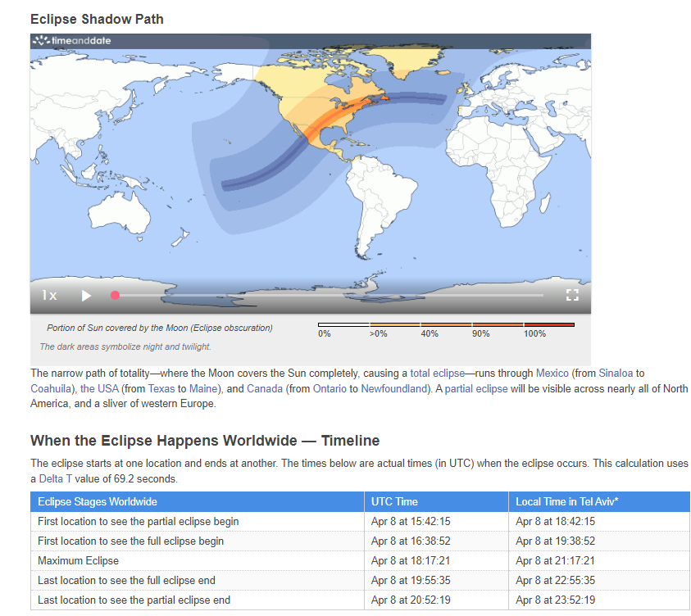The height and width of the screenshot is (616, 691).
Task: Open 'the USA' link
Action: tap(99, 389)
